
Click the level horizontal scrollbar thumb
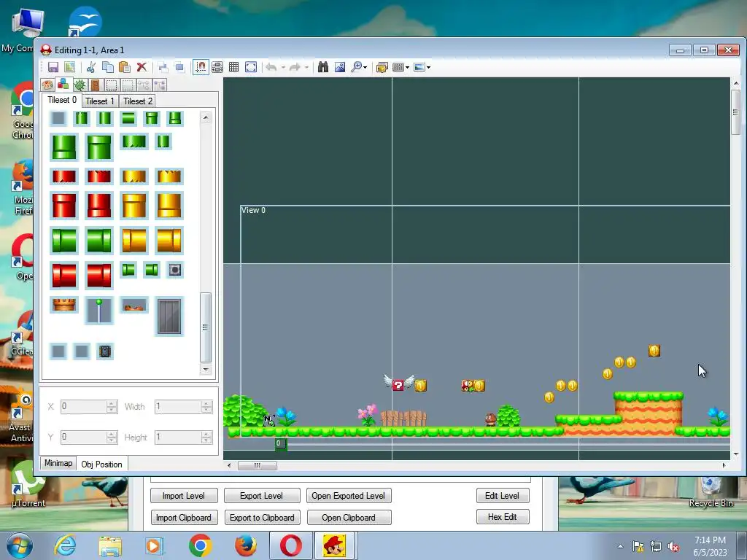pos(258,465)
